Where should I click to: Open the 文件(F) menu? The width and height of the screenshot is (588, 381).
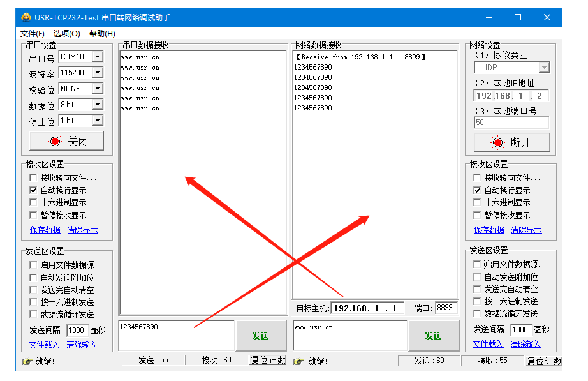click(x=33, y=33)
